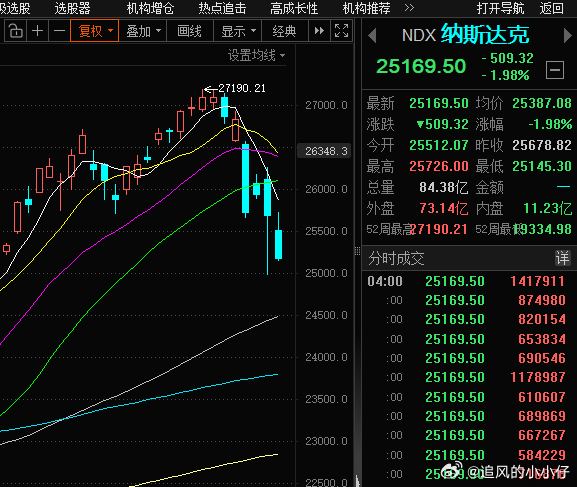Click the 25000.0 price axis label
The image size is (577, 487).
click(326, 273)
